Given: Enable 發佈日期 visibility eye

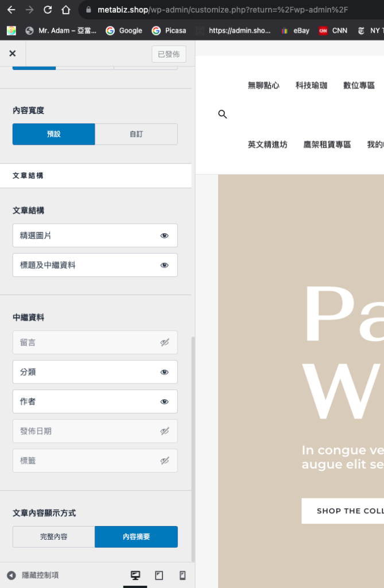Looking at the screenshot, I should click(x=164, y=431).
